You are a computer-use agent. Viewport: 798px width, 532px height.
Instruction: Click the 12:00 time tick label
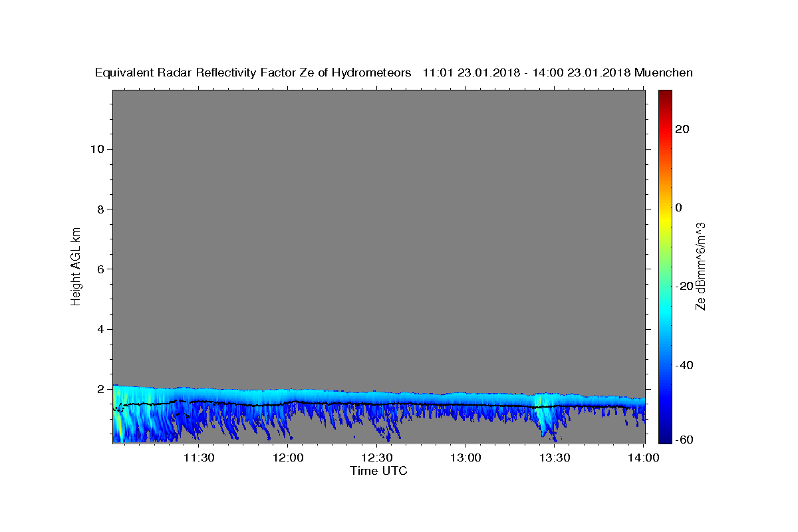click(x=289, y=458)
